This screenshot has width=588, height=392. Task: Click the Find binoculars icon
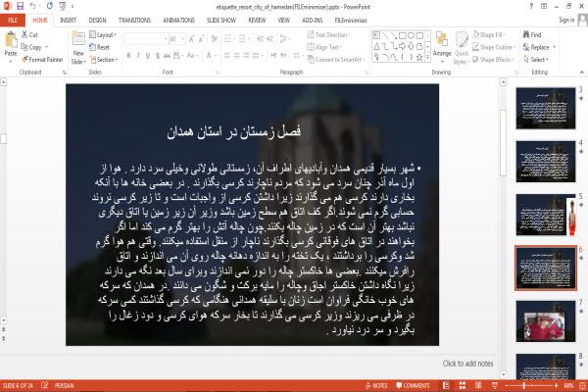(526, 34)
